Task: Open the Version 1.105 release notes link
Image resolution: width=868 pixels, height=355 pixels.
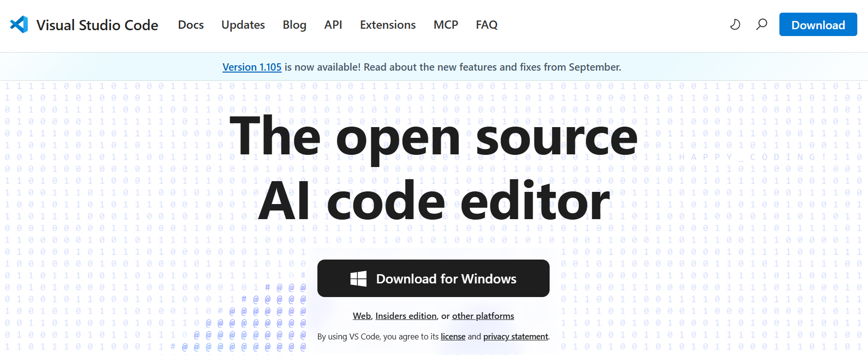Action: pos(252,67)
